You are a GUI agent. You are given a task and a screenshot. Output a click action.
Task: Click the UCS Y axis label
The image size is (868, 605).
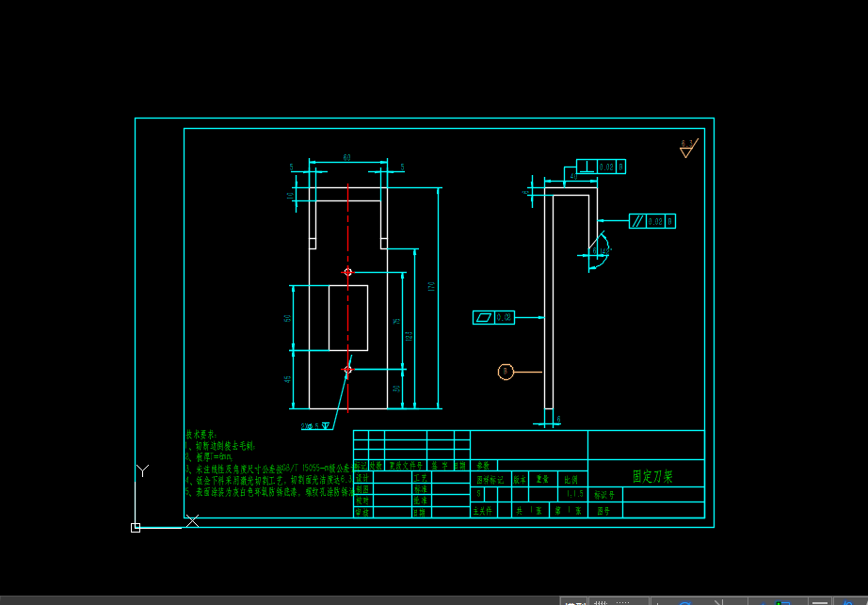(x=142, y=470)
